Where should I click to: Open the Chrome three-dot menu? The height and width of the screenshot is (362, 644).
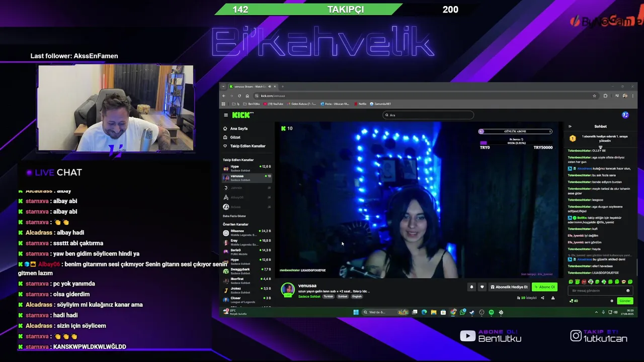632,96
